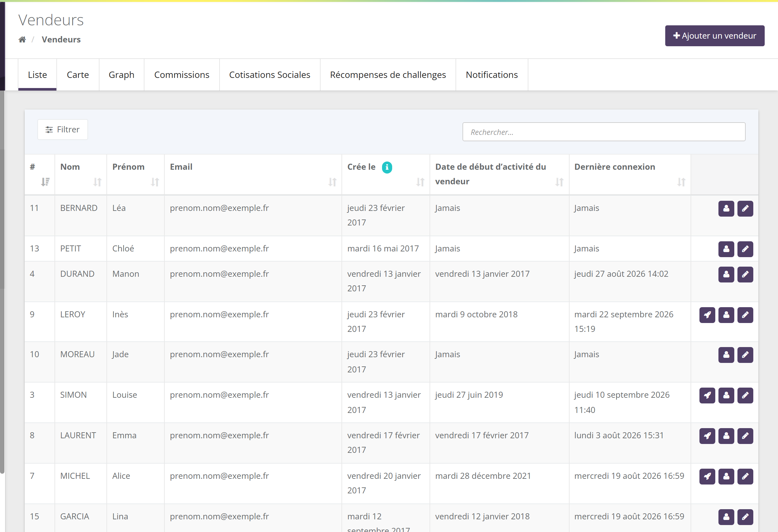
Task: Sort by Prénom column arrows
Action: pyautogui.click(x=155, y=182)
